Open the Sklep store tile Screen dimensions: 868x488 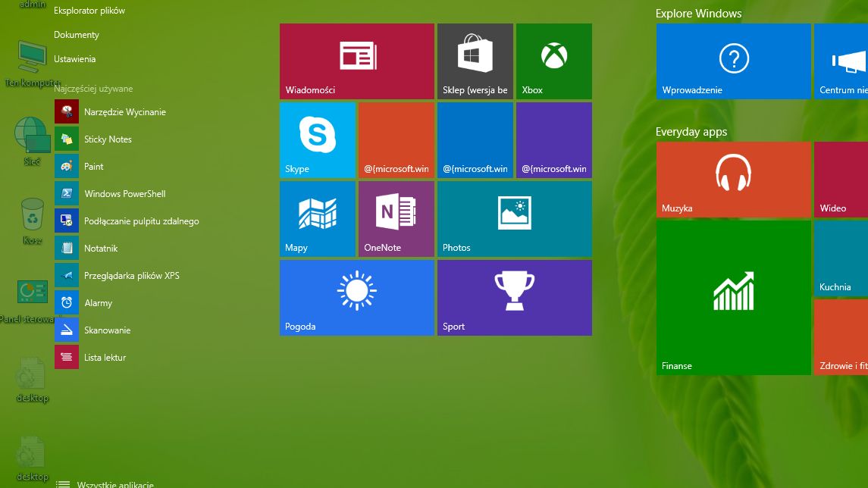click(x=475, y=61)
